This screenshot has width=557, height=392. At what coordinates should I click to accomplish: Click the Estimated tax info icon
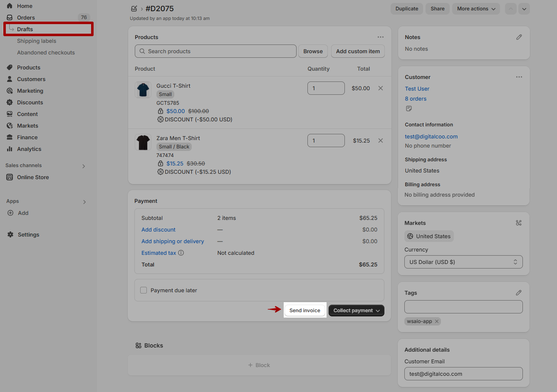pos(181,253)
